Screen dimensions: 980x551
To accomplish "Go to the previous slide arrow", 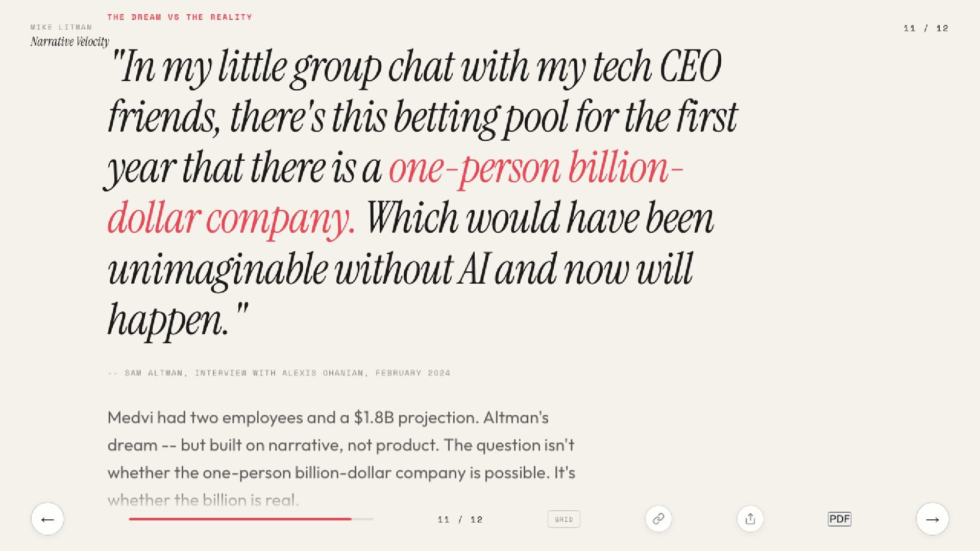I will (47, 519).
